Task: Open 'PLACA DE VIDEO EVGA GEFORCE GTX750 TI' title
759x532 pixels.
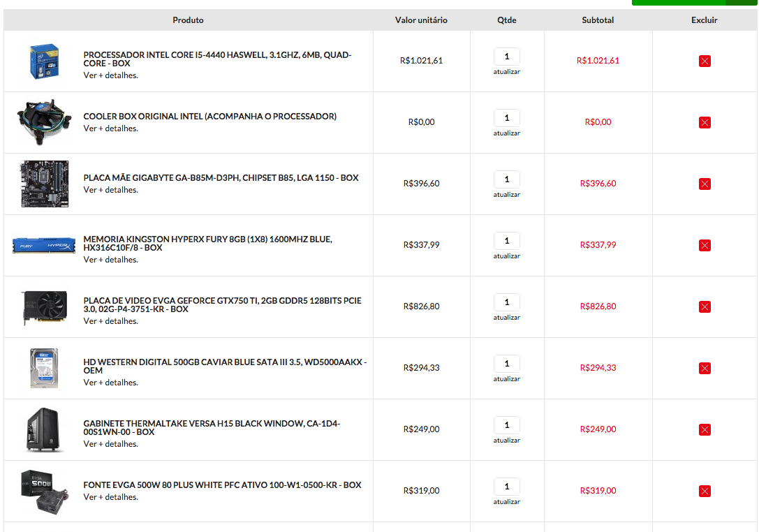Action: tap(222, 305)
